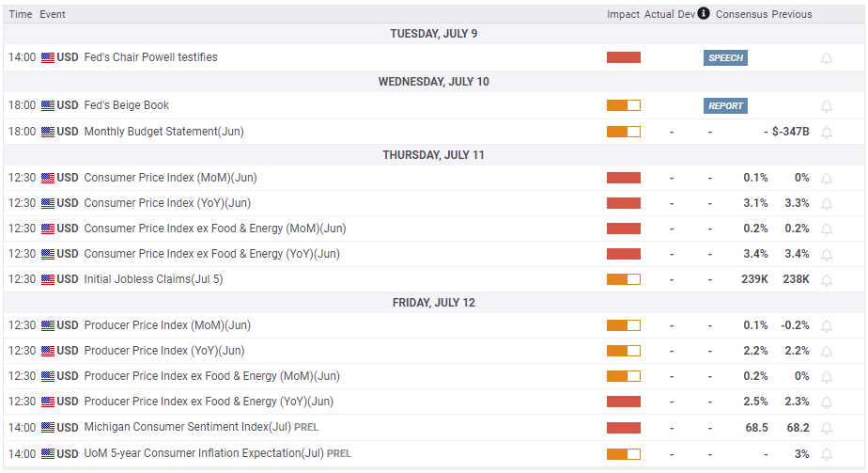This screenshot has width=868, height=473.
Task: Click bell for Michigan Consumer Sentiment Index
Action: point(827,428)
